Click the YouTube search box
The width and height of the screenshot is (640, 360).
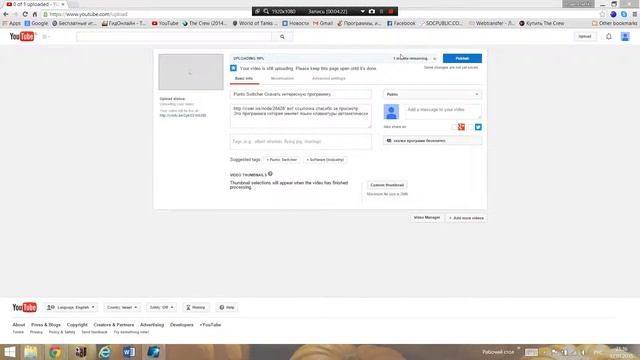174,37
